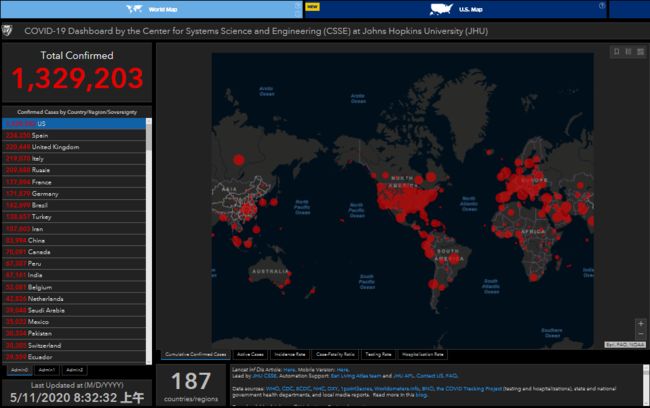Open the blog link
The image size is (650, 408).
pyautogui.click(x=421, y=395)
